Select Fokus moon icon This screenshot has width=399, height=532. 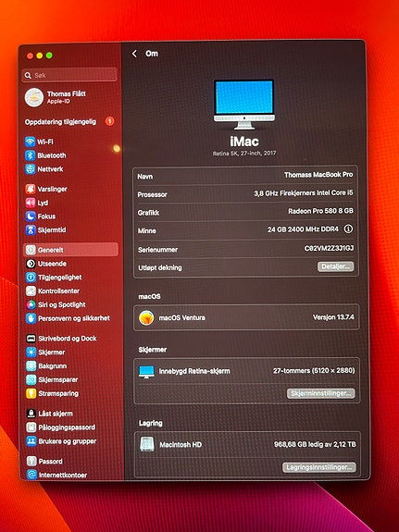[31, 217]
